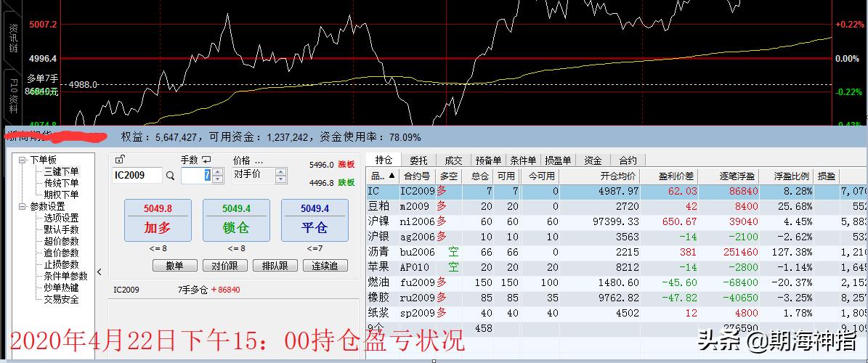Open 选项设置 in the tree
The width and height of the screenshot is (868, 363).
pos(62,218)
